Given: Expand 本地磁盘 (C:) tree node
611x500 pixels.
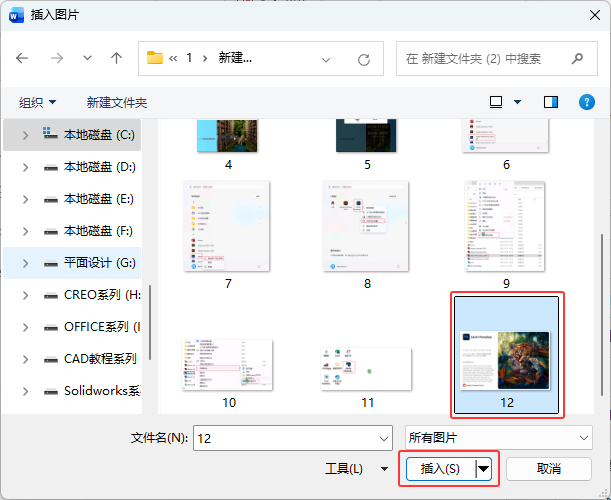Looking at the screenshot, I should [25, 135].
